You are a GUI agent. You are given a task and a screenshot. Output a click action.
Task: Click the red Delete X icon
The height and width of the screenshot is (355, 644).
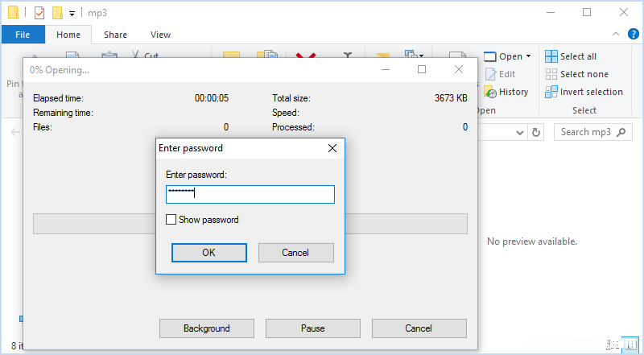point(306,55)
